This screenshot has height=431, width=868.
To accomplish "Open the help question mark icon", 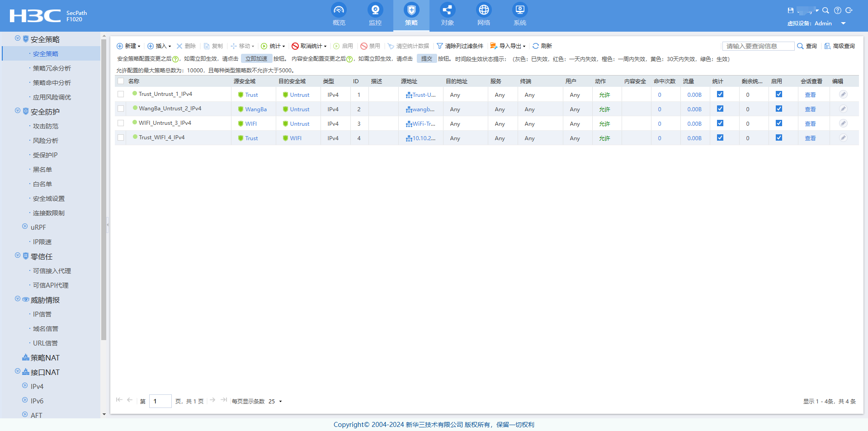I will point(838,10).
